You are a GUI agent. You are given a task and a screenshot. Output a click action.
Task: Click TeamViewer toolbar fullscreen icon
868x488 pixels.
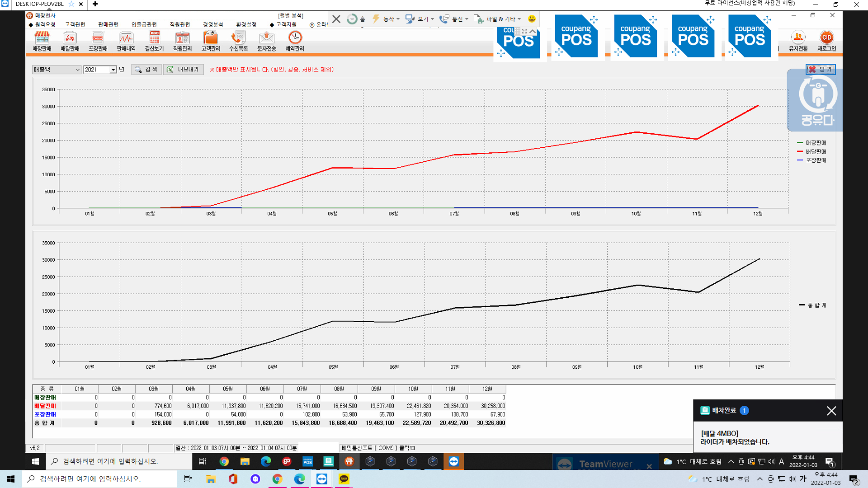click(524, 31)
